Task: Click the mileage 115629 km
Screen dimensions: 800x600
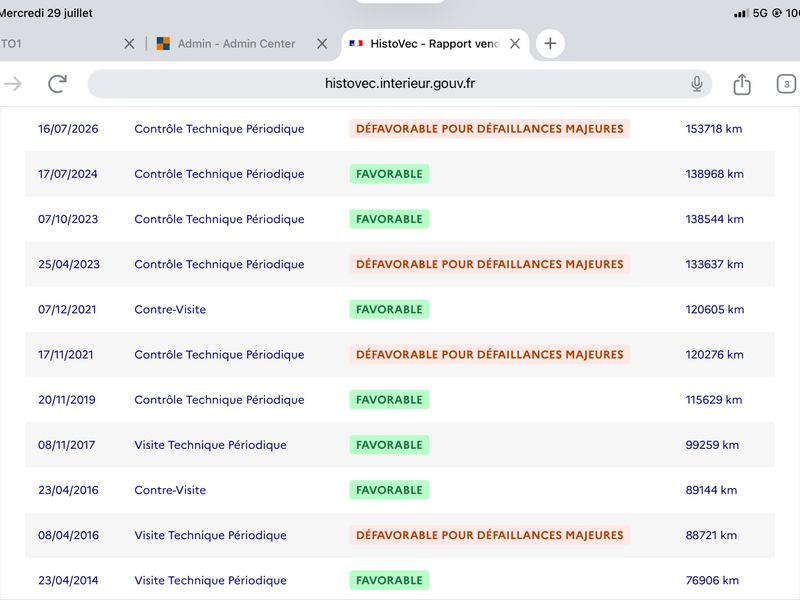Action: tap(714, 400)
